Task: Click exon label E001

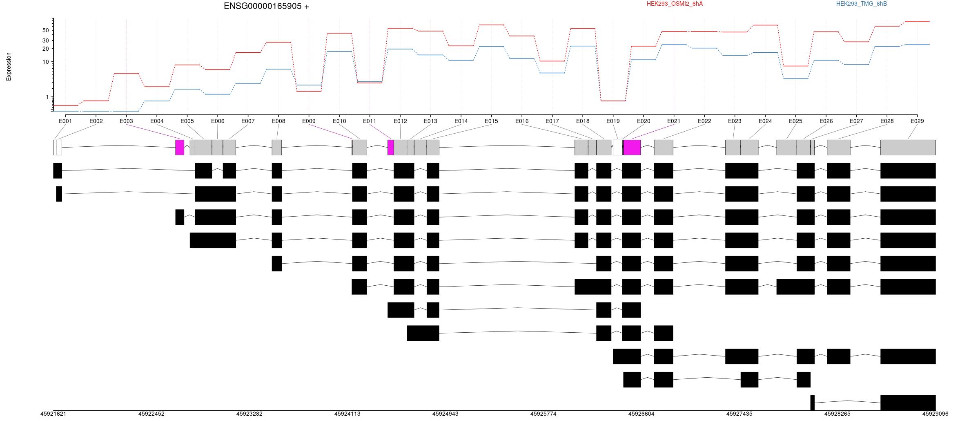Action: (65, 121)
